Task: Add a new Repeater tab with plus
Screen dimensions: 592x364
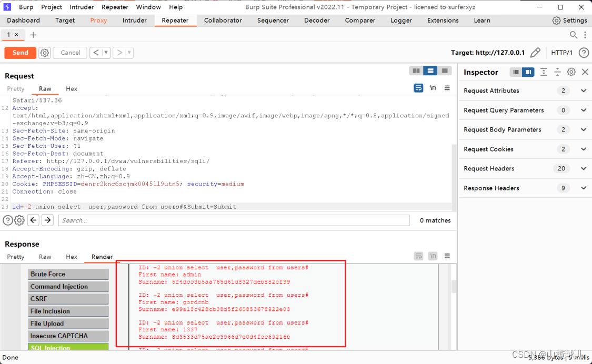Action: click(x=33, y=35)
